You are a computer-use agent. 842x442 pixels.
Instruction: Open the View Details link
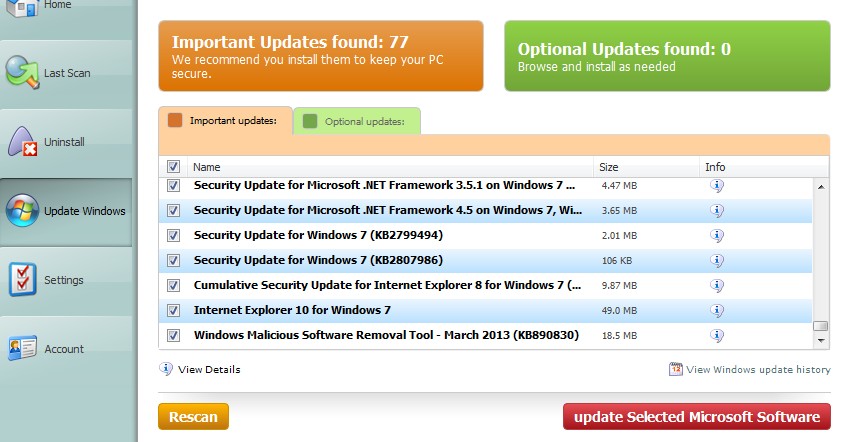click(208, 370)
